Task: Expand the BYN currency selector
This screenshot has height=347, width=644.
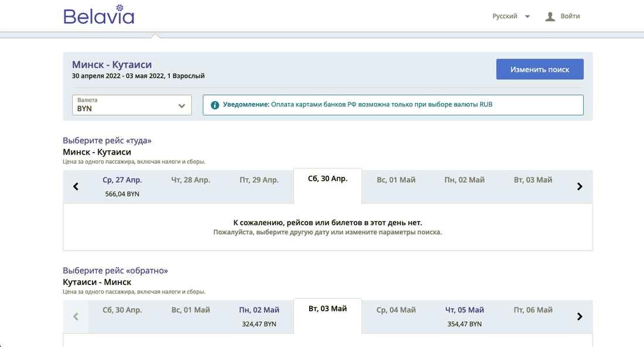Action: coord(132,105)
